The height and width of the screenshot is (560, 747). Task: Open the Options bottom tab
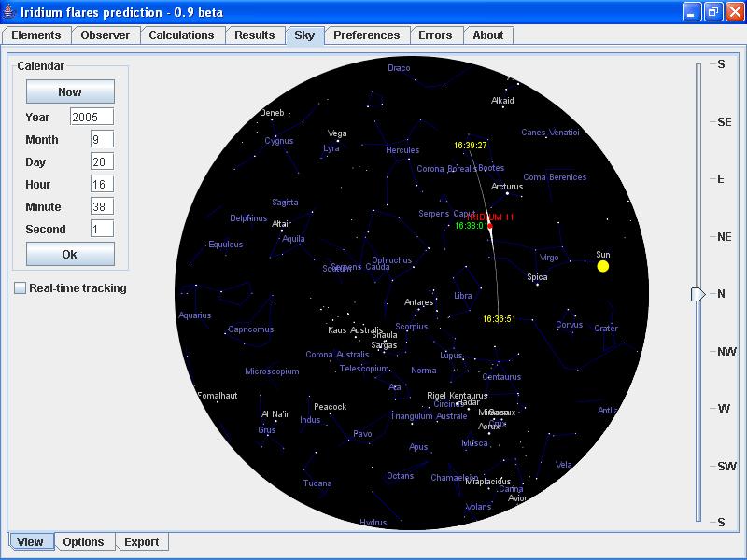[83, 542]
